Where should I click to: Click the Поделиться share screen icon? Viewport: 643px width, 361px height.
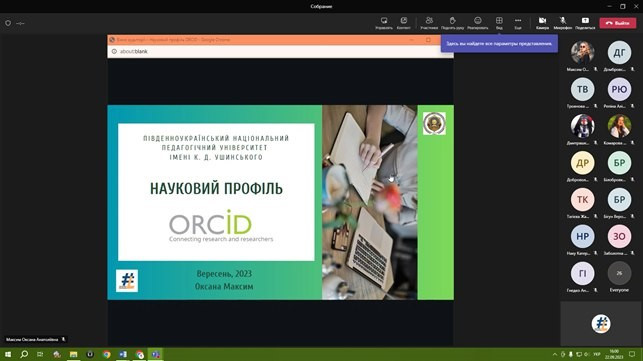[585, 23]
